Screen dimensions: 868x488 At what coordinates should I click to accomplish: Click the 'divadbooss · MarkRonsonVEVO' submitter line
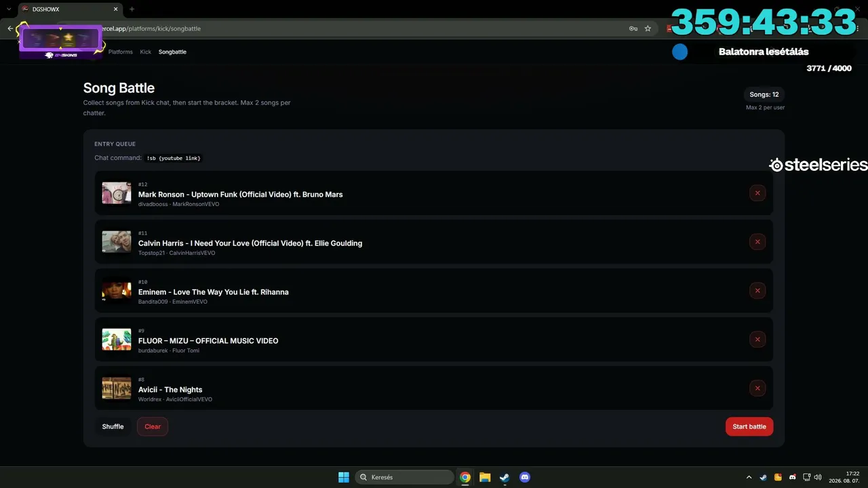tap(179, 204)
